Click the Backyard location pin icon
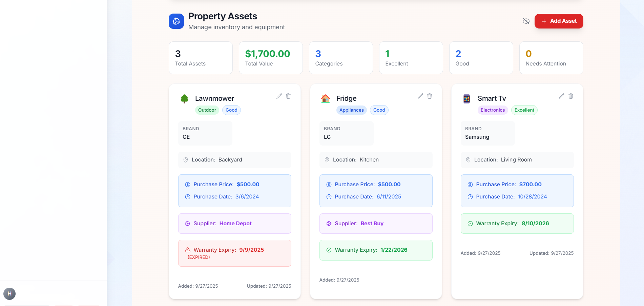Viewport: 644px width, 306px height. pos(186,160)
